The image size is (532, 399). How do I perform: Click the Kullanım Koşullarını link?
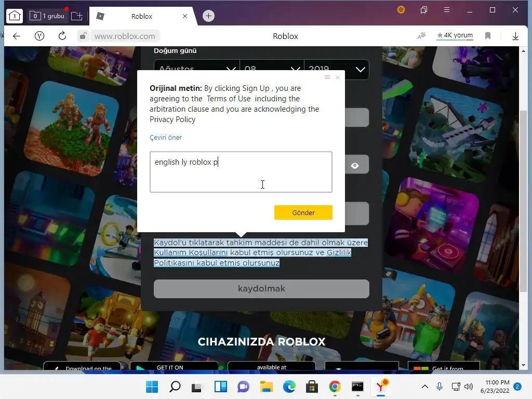pos(191,252)
